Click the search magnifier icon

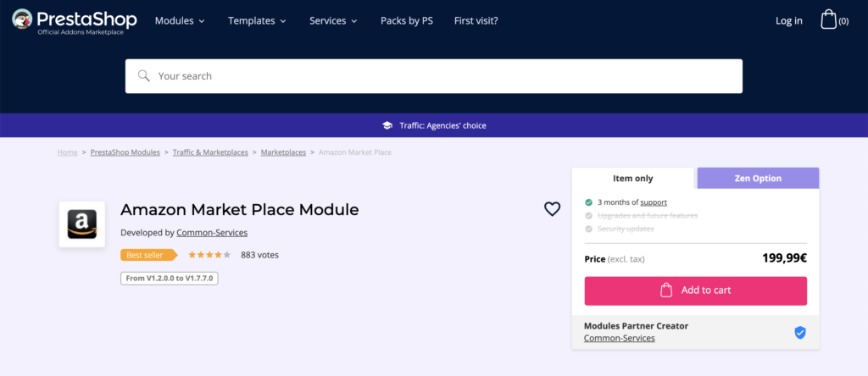[x=144, y=75]
